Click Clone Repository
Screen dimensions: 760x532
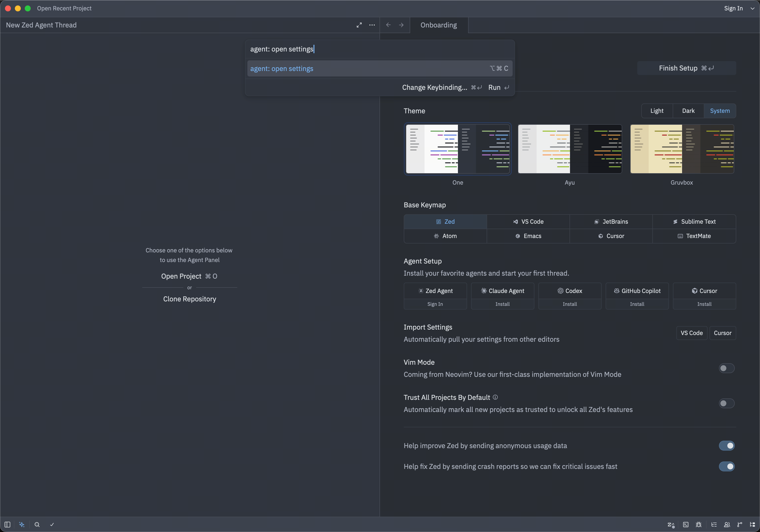point(189,299)
